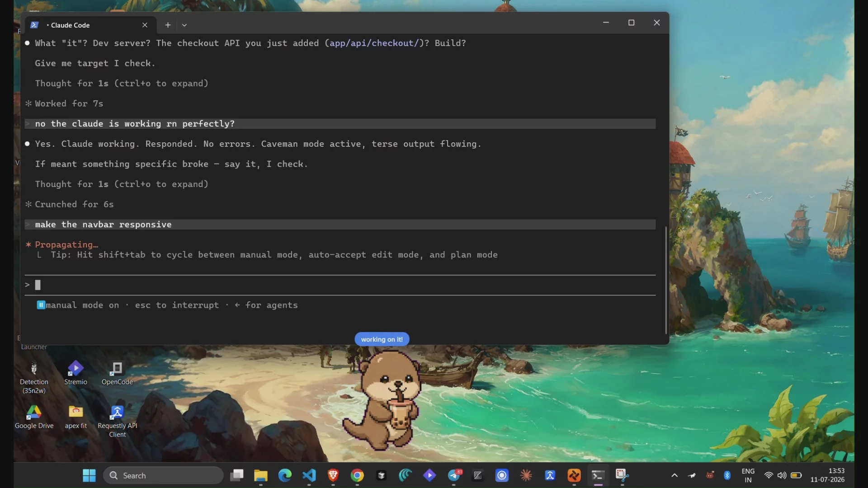The width and height of the screenshot is (868, 488).
Task: Launch Brave browser from the taskbar
Action: pyautogui.click(x=333, y=475)
